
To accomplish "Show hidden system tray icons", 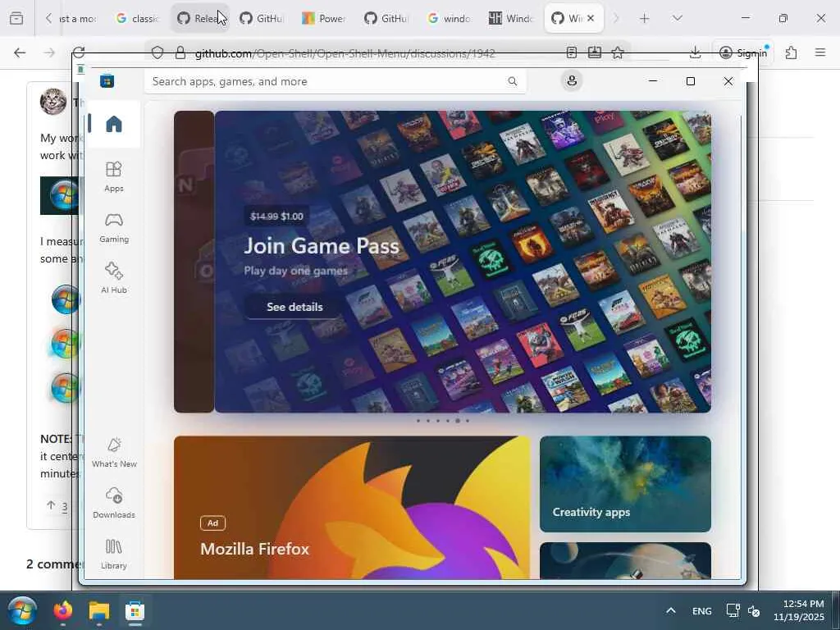I will tap(671, 610).
